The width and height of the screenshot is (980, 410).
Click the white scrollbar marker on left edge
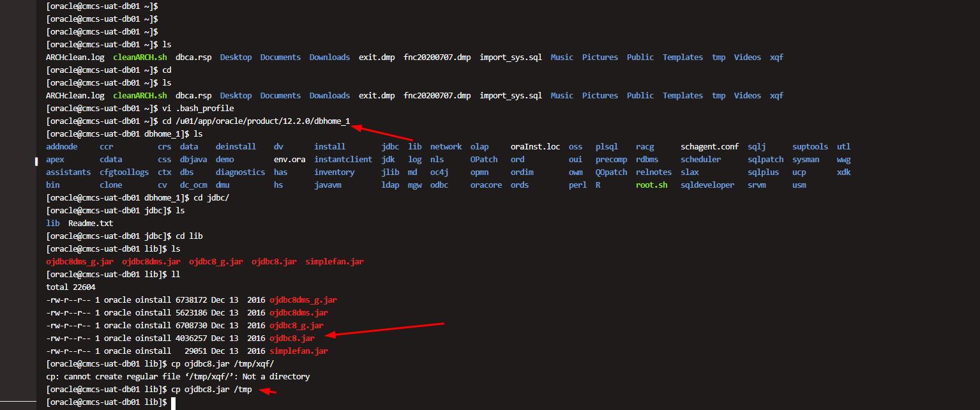point(36,162)
